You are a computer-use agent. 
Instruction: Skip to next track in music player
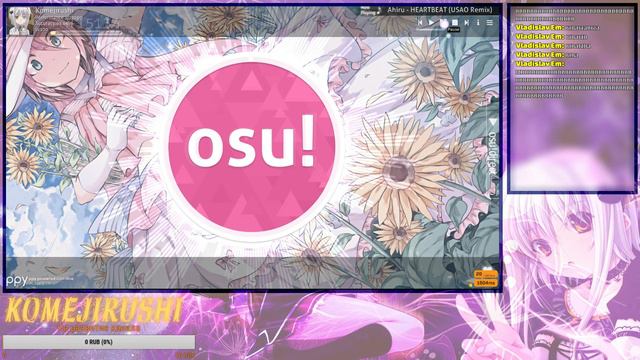click(x=467, y=22)
